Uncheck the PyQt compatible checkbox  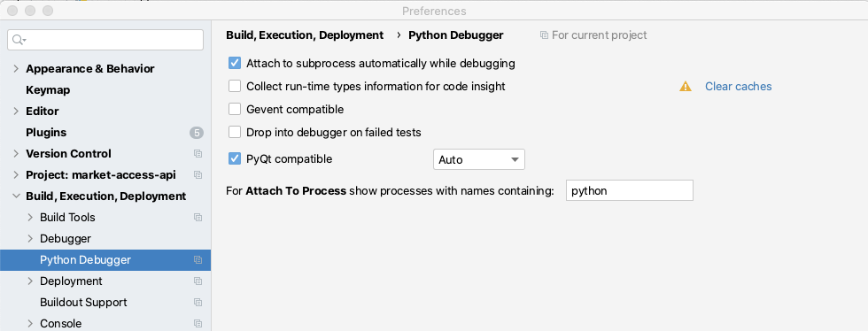pos(235,158)
